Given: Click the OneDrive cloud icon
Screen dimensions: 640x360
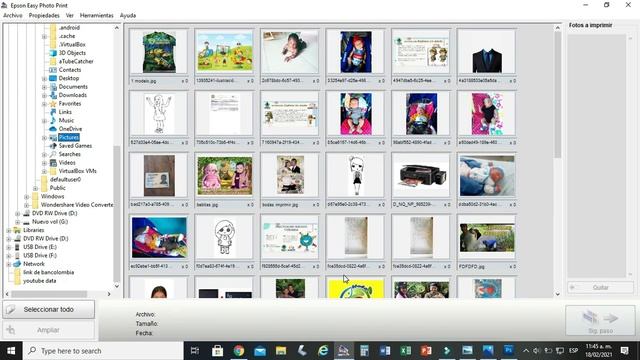Looking at the screenshot, I should [x=53, y=129].
